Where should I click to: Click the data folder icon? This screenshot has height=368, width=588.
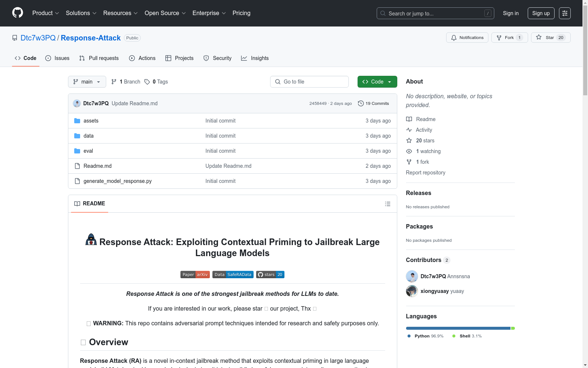coord(77,136)
